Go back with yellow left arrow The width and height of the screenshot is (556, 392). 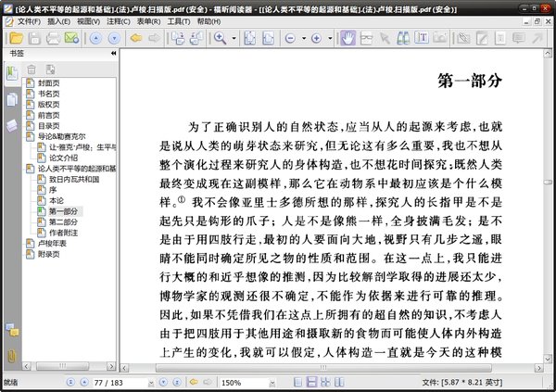(x=135, y=38)
